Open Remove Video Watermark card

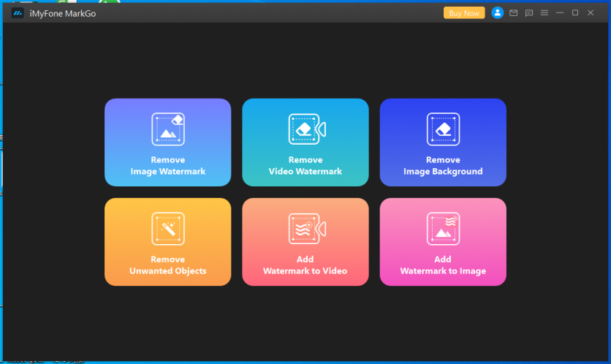305,143
